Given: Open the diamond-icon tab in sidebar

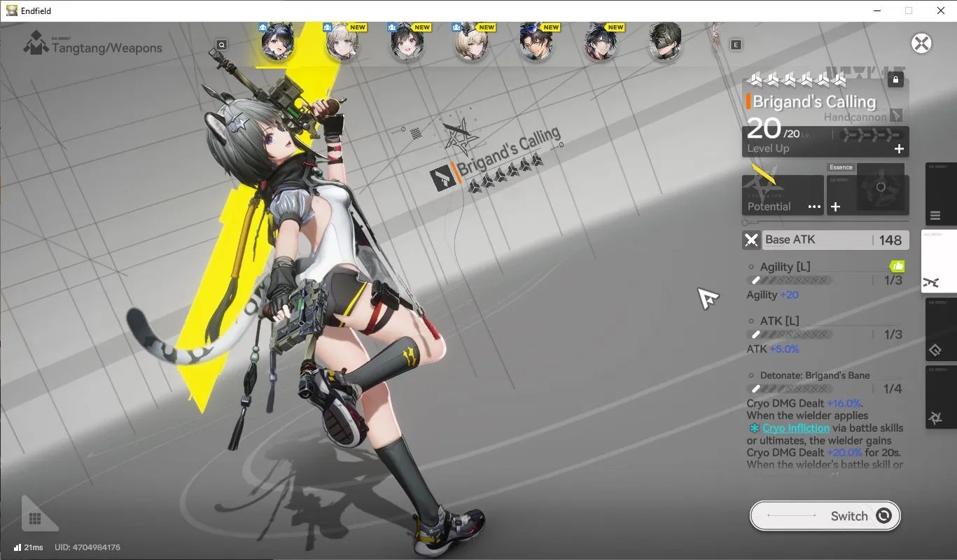Looking at the screenshot, I should point(940,329).
